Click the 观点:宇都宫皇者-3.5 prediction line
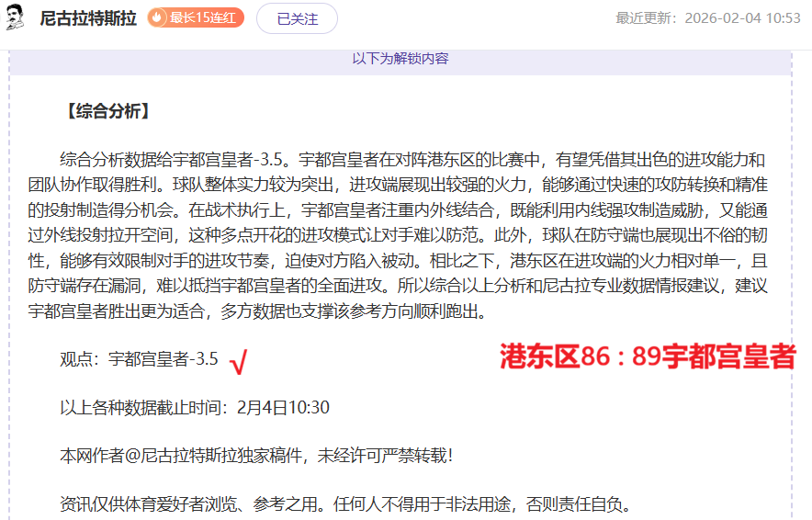Image resolution: width=812 pixels, height=520 pixels. coord(140,359)
